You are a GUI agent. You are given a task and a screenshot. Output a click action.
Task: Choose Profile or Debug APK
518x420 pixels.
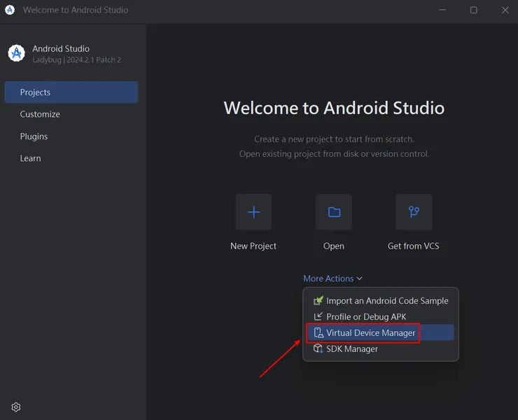pyautogui.click(x=366, y=316)
